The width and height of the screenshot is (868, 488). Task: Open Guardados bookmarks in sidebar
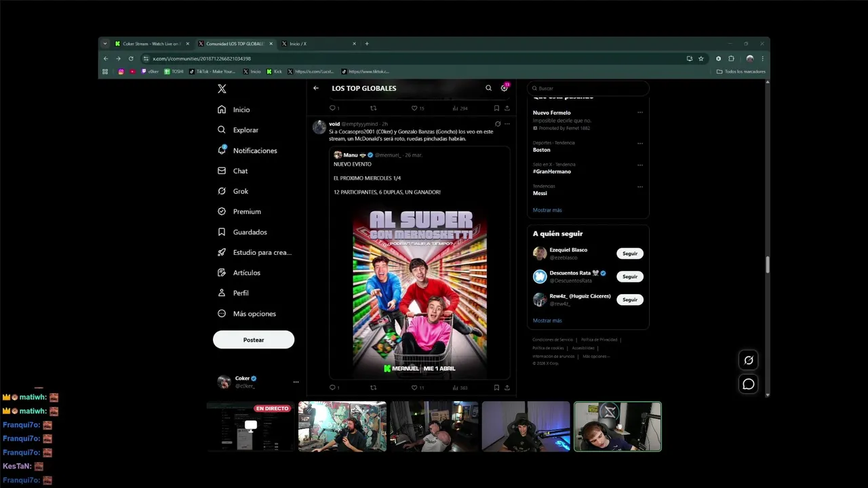pyautogui.click(x=242, y=232)
